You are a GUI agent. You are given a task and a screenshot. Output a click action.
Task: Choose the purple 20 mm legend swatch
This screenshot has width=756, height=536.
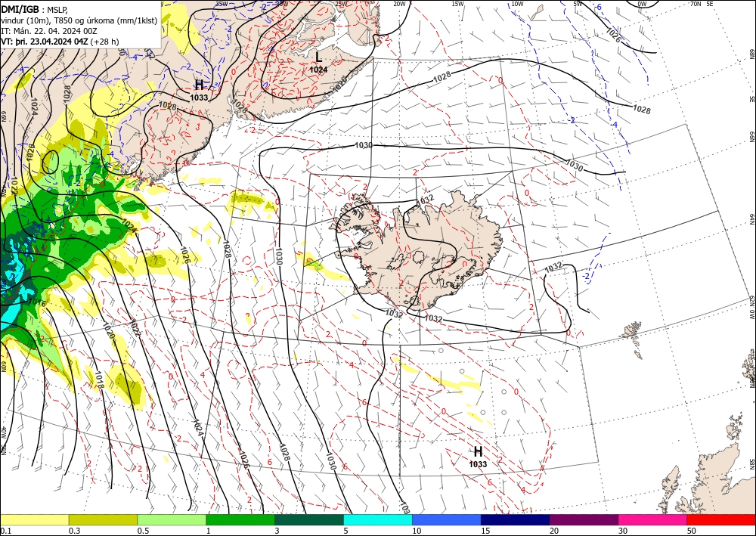[584, 520]
